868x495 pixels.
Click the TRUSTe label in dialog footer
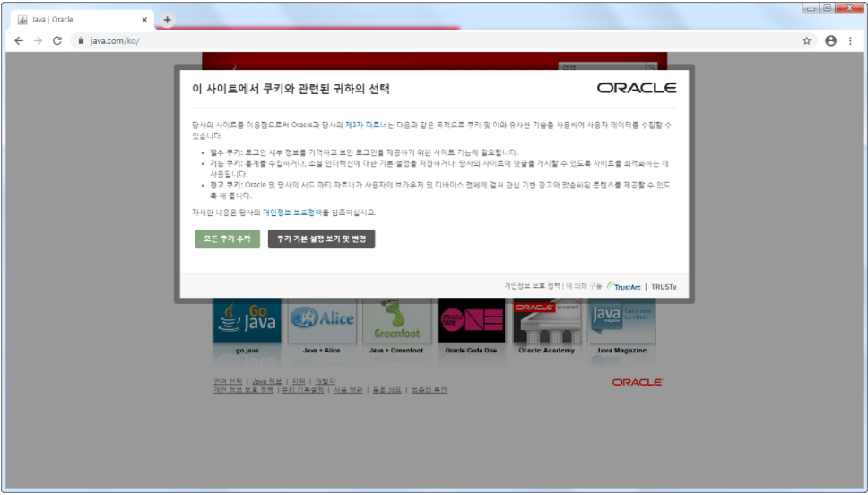tap(664, 287)
